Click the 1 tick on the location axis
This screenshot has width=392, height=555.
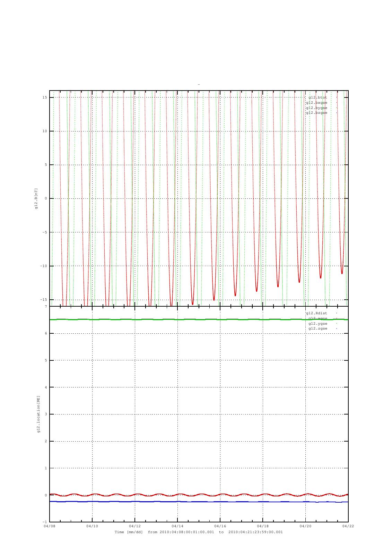pos(46,468)
